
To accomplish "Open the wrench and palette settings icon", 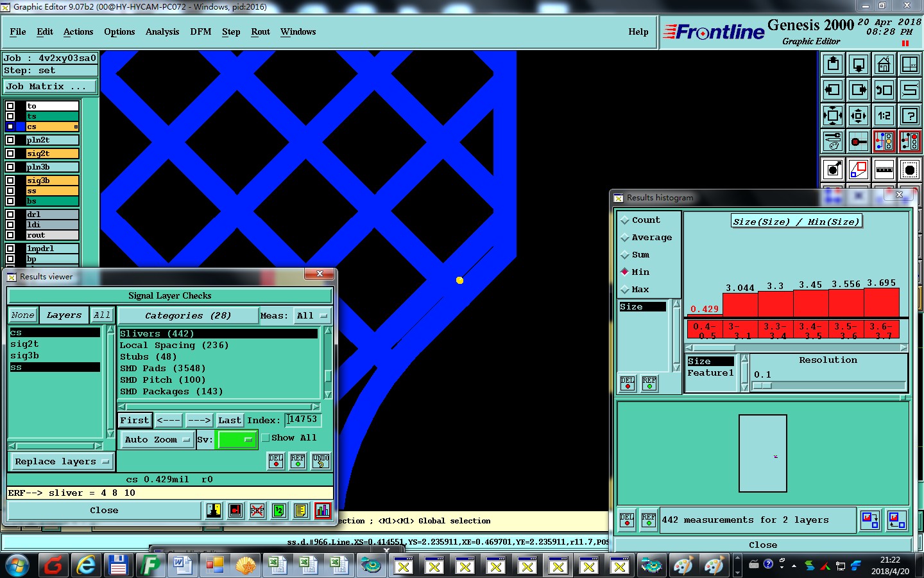I will 833,141.
